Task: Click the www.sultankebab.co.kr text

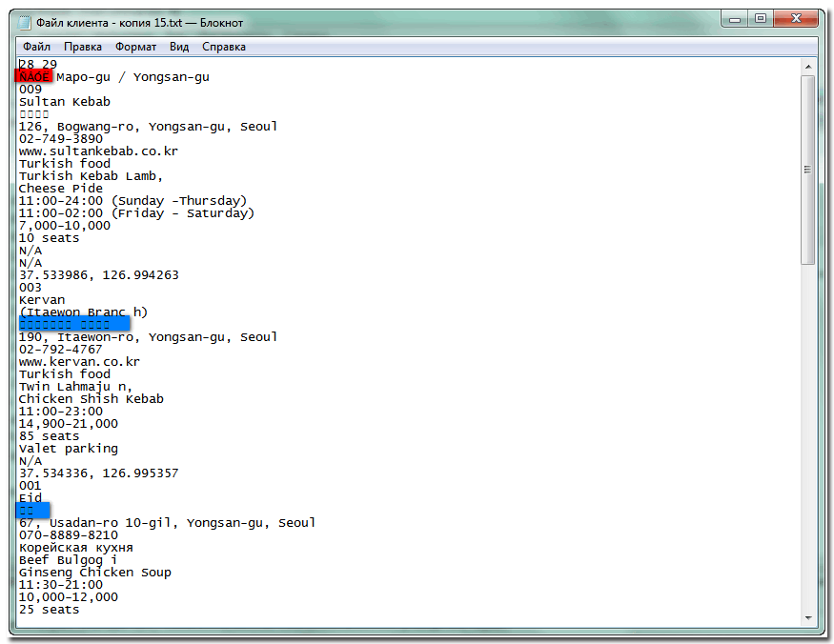Action: 98,151
